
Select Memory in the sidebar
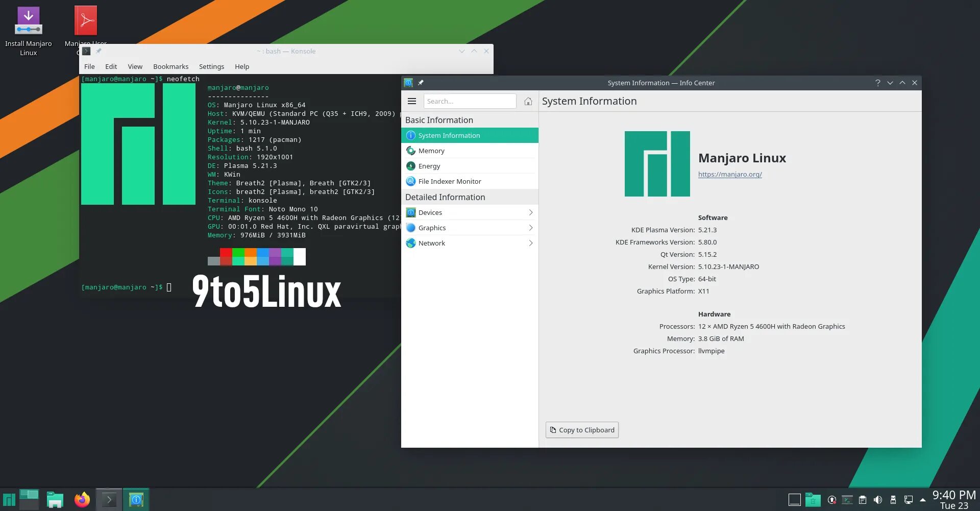click(x=470, y=151)
